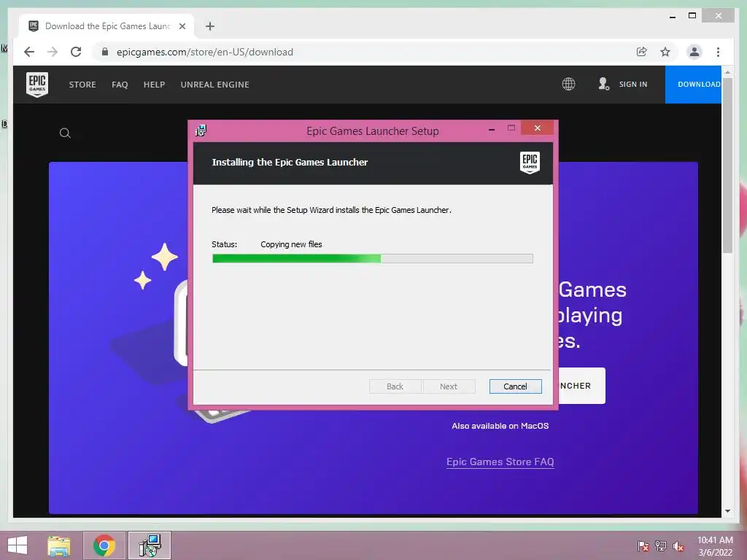Image resolution: width=747 pixels, height=560 pixels.
Task: Bookmark page with star icon
Action: tap(665, 52)
